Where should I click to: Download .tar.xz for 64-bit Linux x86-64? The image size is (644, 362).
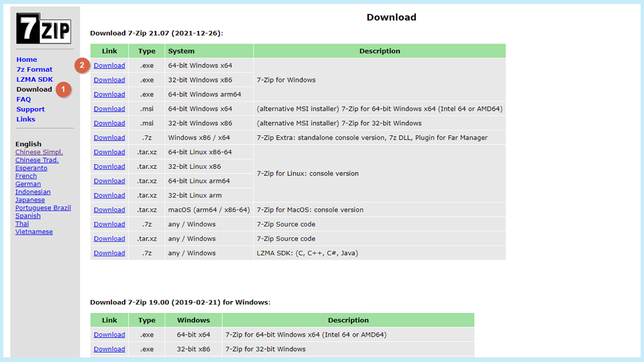[109, 152]
